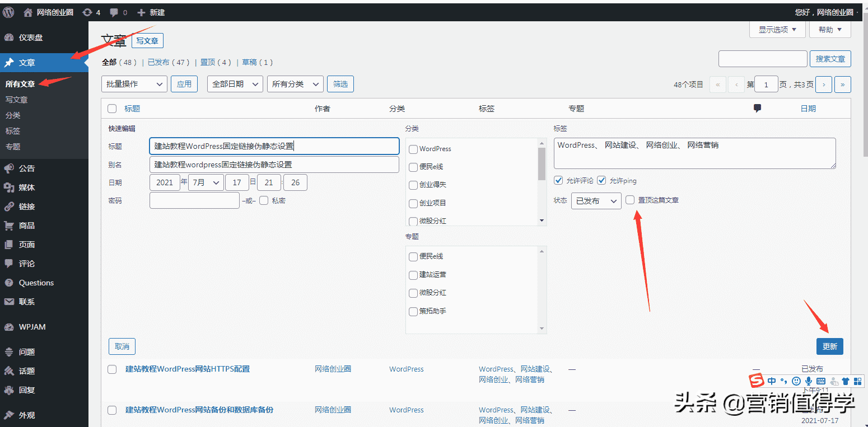868x427 pixels.
Task: Expand the 显示选项 screen options panel
Action: pyautogui.click(x=777, y=30)
